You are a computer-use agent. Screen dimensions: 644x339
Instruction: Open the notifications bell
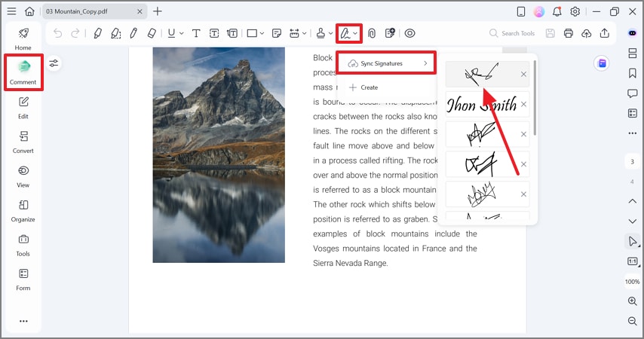[557, 11]
